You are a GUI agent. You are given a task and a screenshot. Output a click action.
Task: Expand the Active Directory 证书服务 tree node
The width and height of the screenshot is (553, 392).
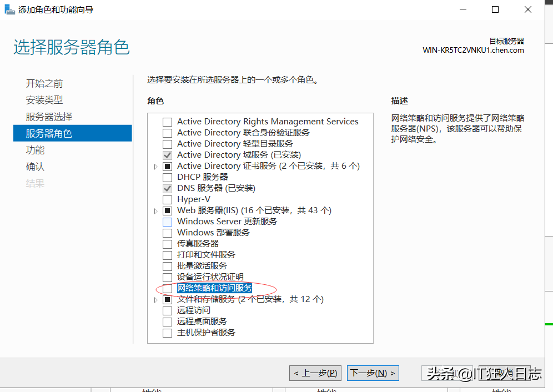pos(155,167)
